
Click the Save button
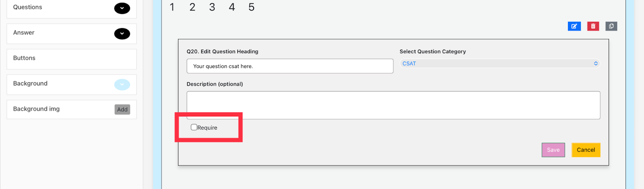coord(553,150)
